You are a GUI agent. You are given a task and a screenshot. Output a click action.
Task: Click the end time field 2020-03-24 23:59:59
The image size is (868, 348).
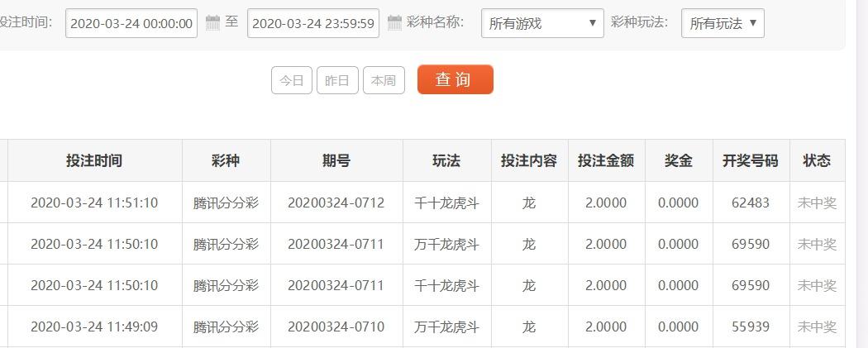pos(312,23)
